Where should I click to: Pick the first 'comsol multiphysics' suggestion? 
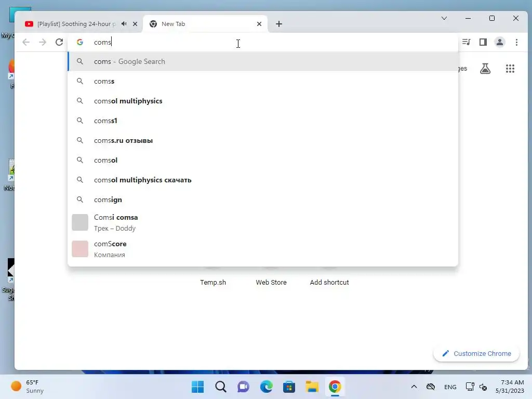pyautogui.click(x=263, y=101)
